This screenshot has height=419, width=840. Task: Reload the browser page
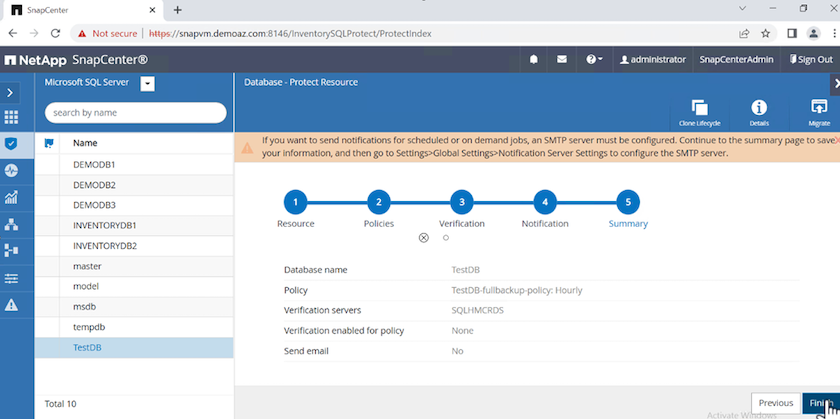pos(55,33)
